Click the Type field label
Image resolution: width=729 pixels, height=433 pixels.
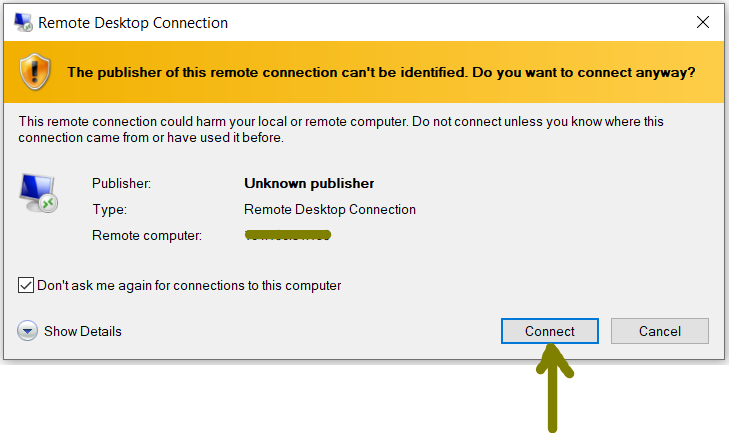pyautogui.click(x=109, y=209)
